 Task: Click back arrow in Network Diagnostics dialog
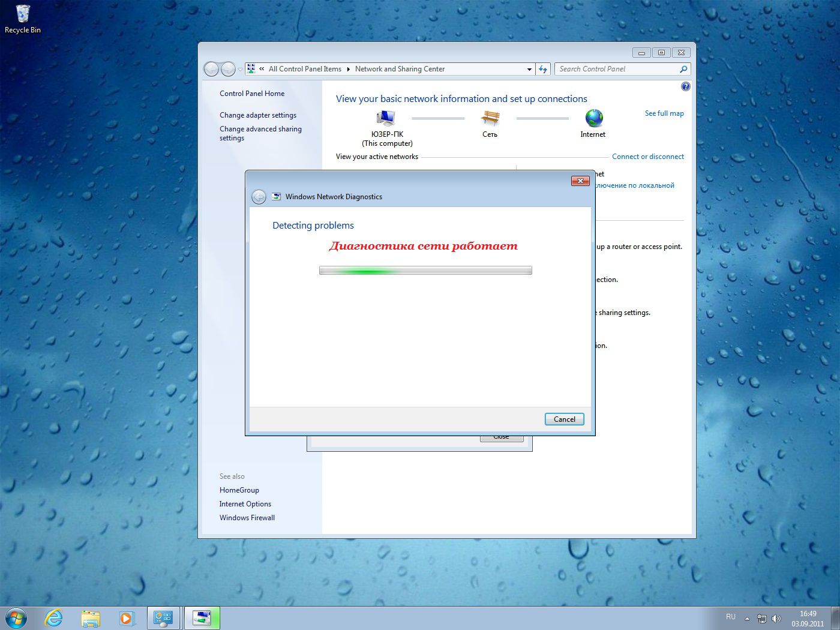click(x=259, y=197)
